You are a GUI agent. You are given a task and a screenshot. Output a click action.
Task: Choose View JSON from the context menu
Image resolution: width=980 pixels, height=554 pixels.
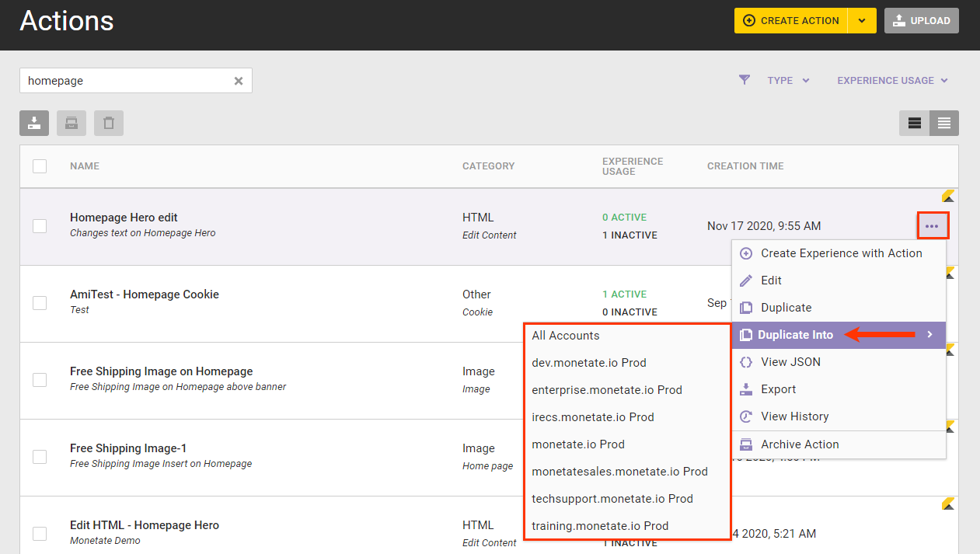790,362
